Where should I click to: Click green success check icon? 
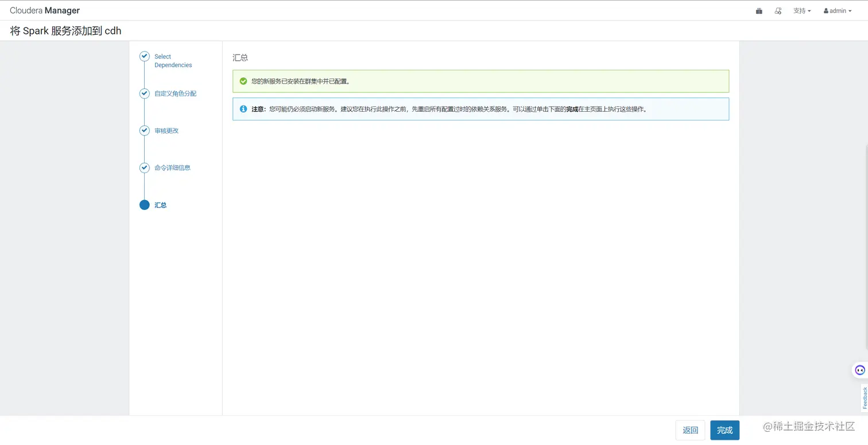click(x=243, y=81)
